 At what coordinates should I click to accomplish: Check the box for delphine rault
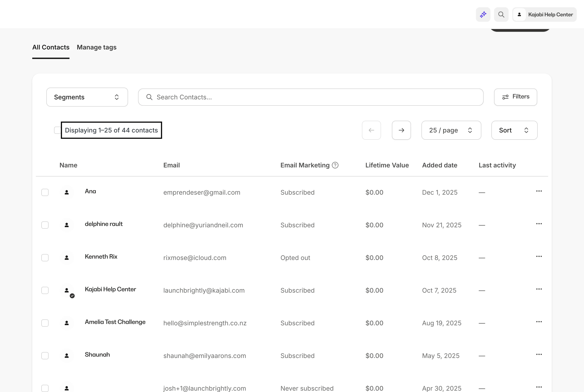point(45,225)
